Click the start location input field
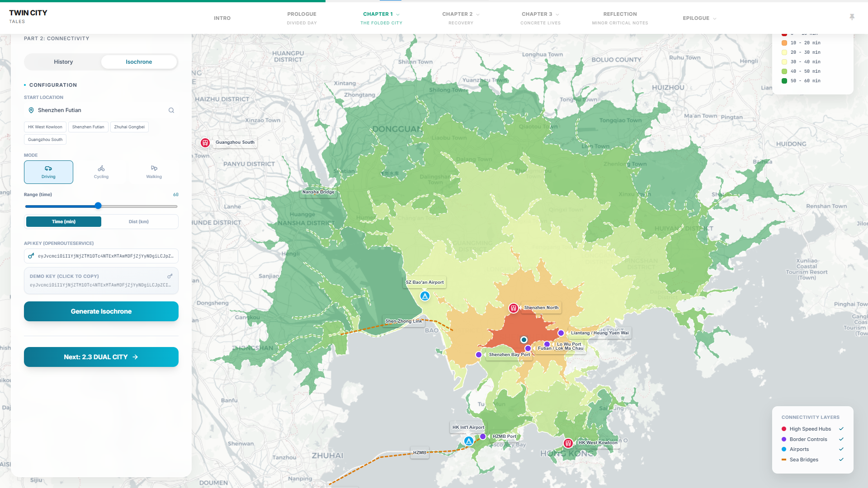Viewport: 868px width, 488px height. point(101,110)
